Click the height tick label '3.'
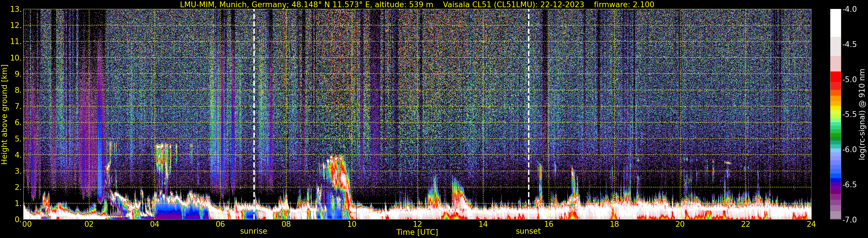The image size is (868, 238). (18, 171)
